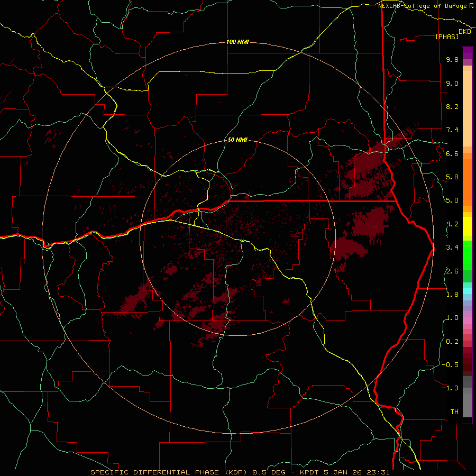Click the 5.8 value on the color scale
476x476 pixels.
(452, 177)
